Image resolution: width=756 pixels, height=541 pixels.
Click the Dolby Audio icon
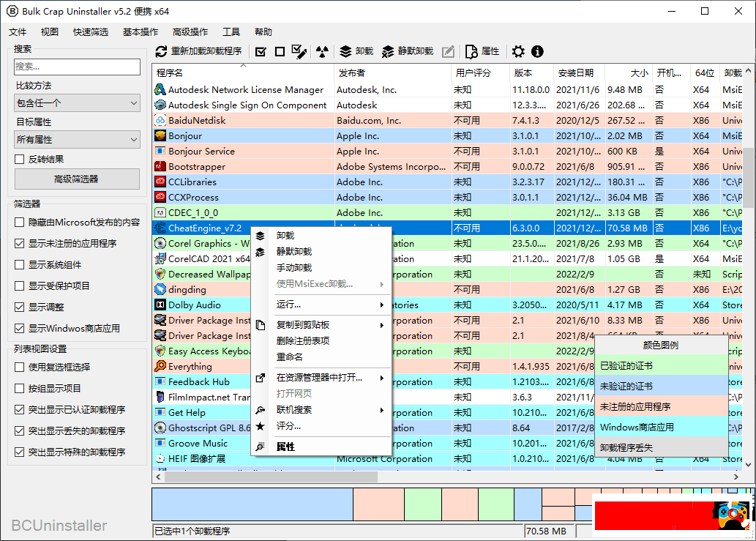[x=160, y=305]
